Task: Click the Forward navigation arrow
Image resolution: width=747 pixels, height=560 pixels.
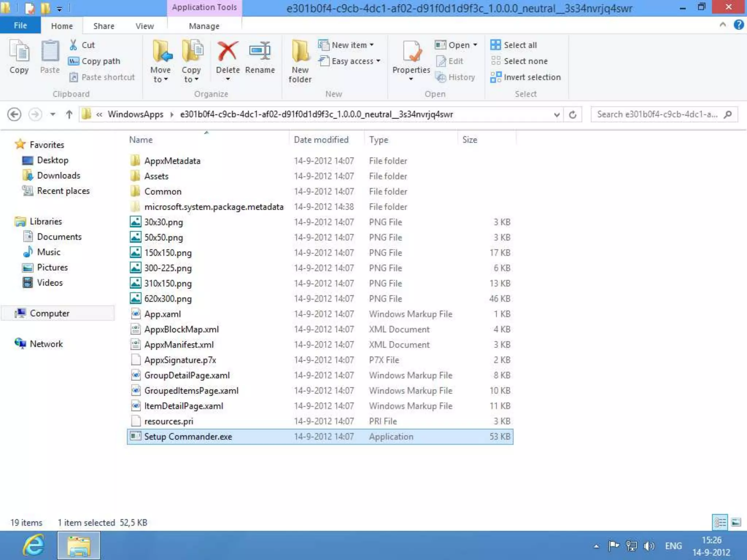Action: coord(35,114)
